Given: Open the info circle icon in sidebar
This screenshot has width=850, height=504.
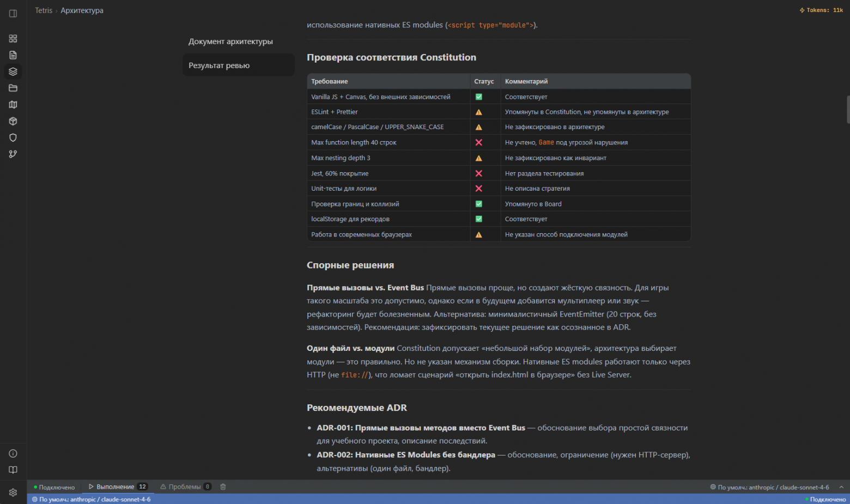Looking at the screenshot, I should pyautogui.click(x=13, y=453).
